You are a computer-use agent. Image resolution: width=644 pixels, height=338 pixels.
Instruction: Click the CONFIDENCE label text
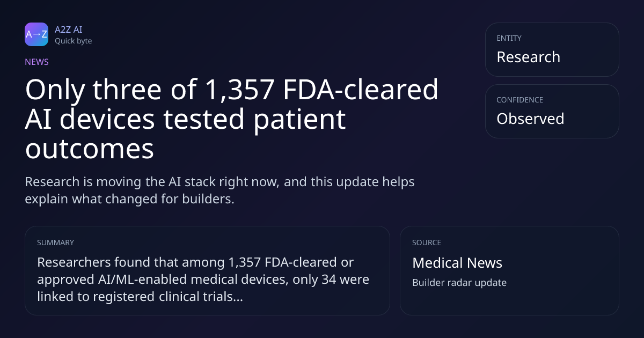click(x=520, y=100)
